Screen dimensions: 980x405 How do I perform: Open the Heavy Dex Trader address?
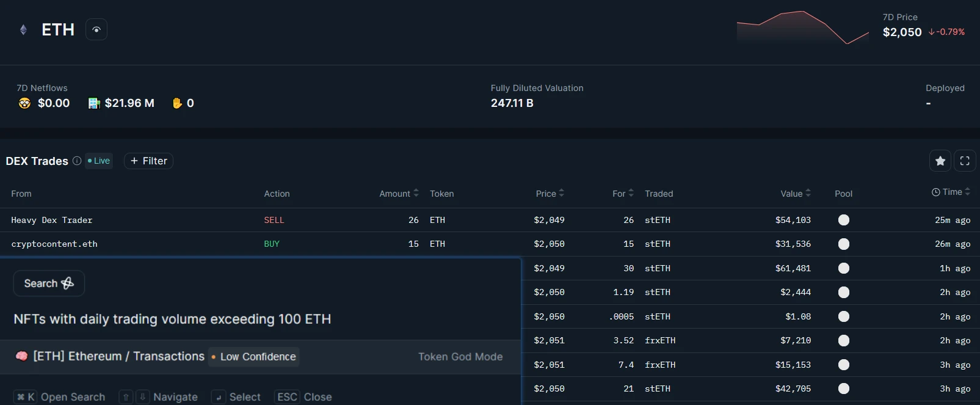pos(52,220)
